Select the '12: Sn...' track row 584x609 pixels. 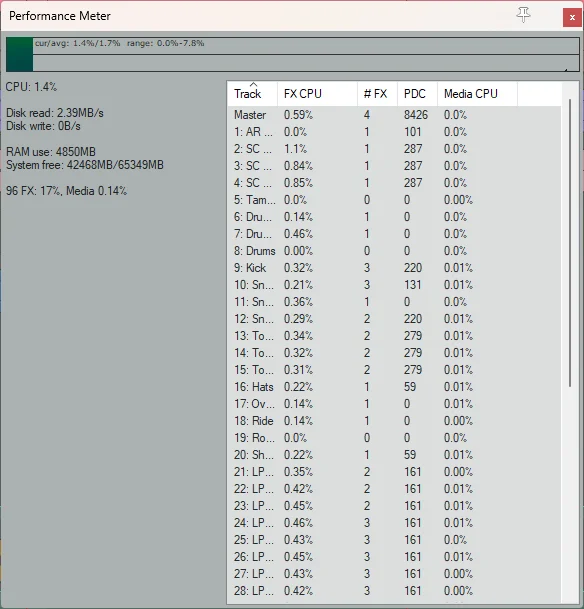click(x=394, y=319)
